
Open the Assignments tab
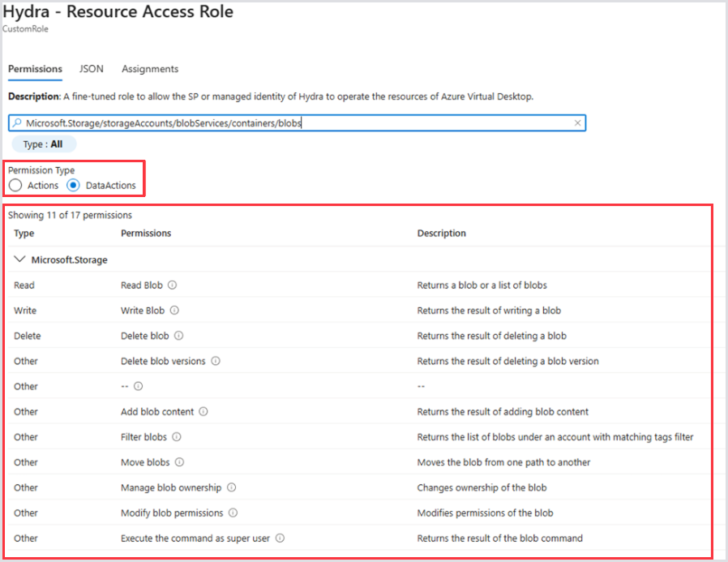coord(150,69)
